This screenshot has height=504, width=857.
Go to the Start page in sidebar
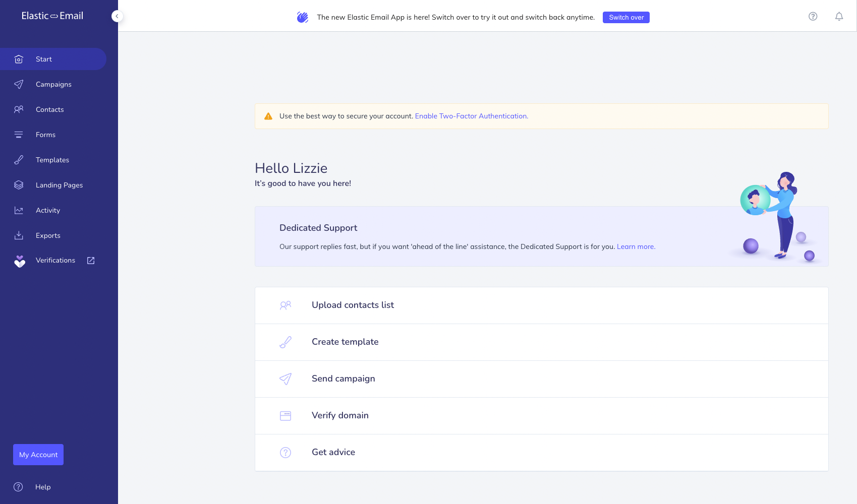click(x=44, y=59)
